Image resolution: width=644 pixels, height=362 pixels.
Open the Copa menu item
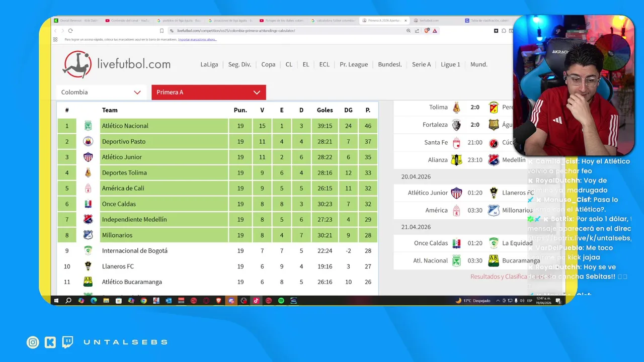[268, 64]
